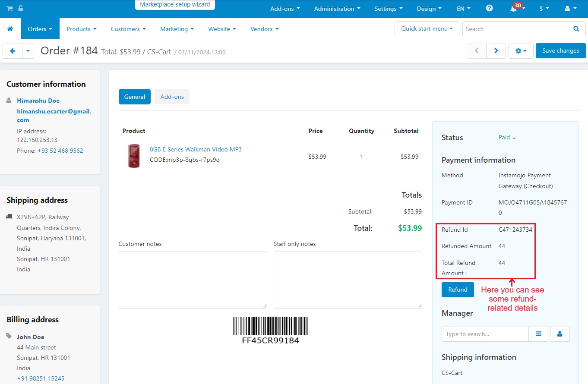Open the EN language selector
588x384 pixels.
pos(464,9)
